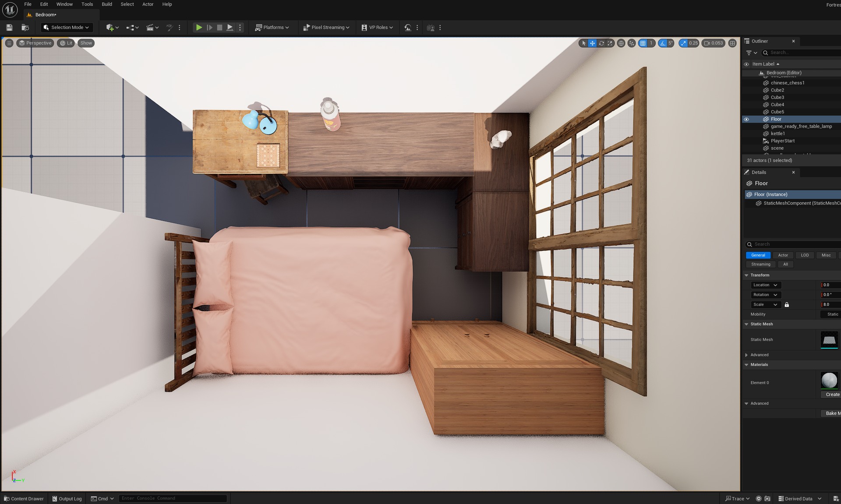Viewport: 841px width, 504px height.
Task: Save the current level with the disk icon
Action: point(9,28)
